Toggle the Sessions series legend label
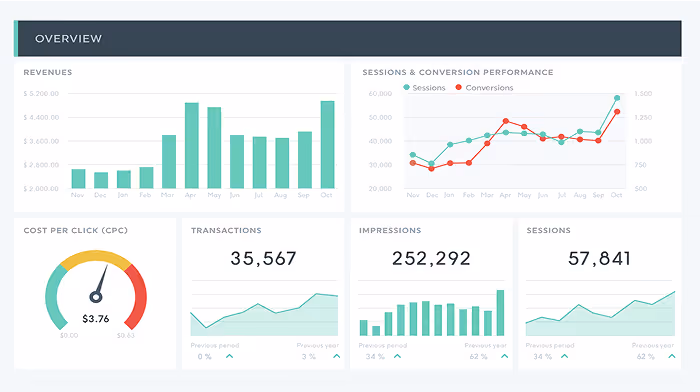Image resolution: width=700 pixels, height=392 pixels. [429, 88]
